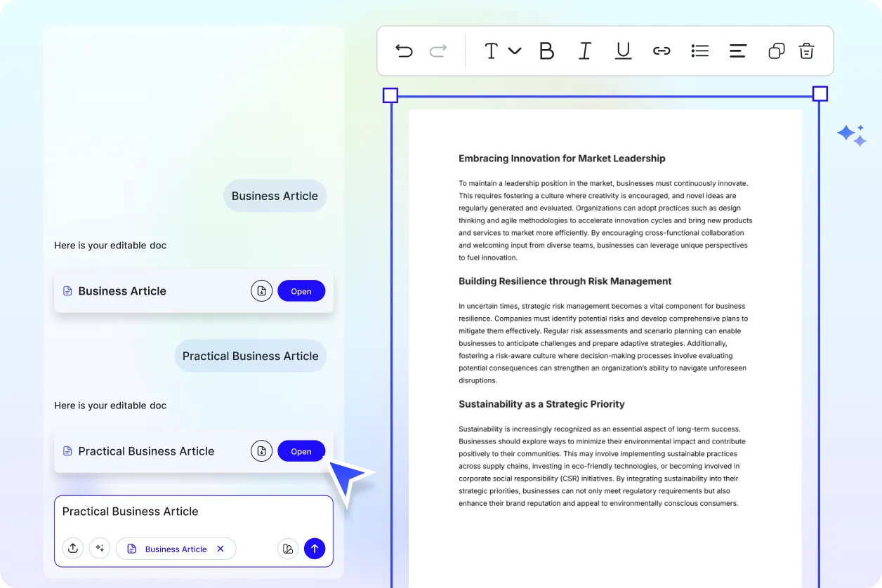Insert a hyperlink using the link icon
882x588 pixels.
click(x=661, y=51)
